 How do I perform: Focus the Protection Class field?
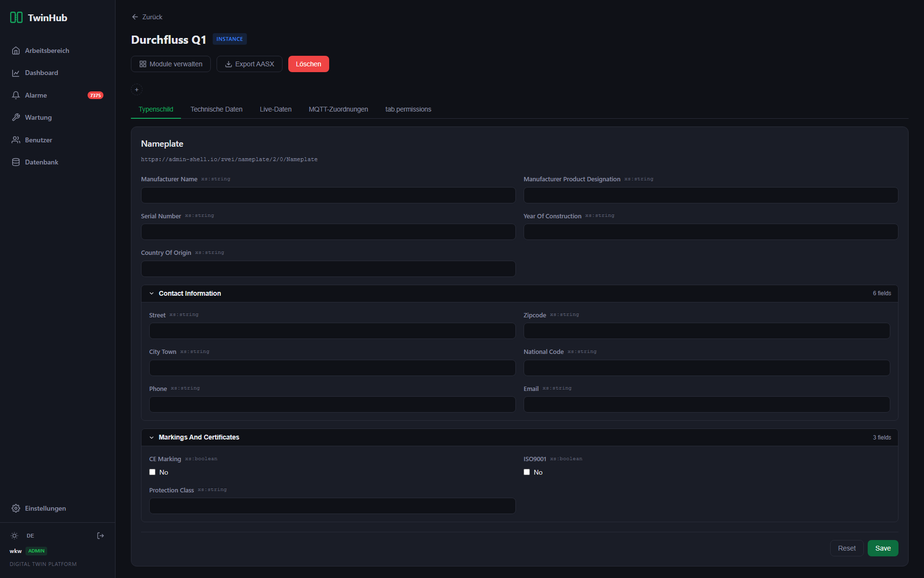click(332, 506)
